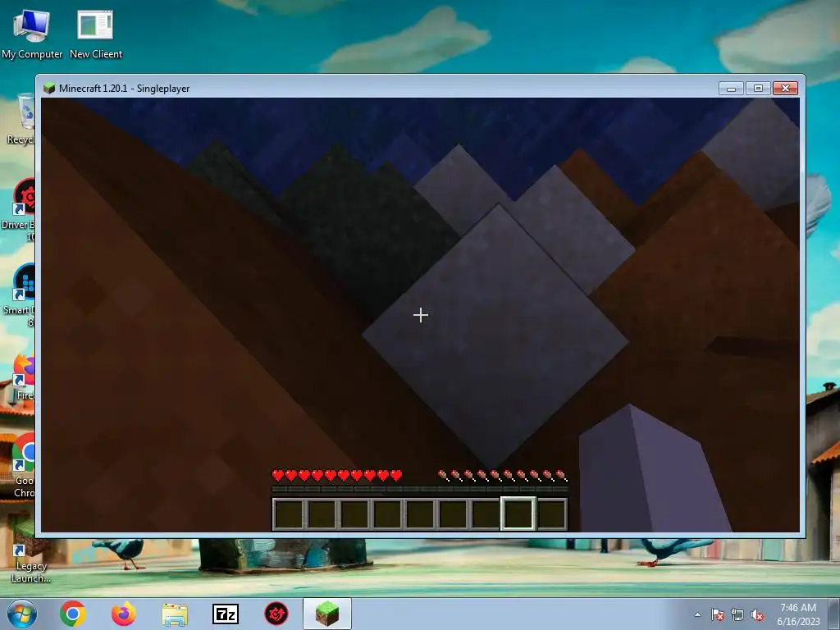Open Firefox from the taskbar
840x630 pixels.
click(124, 614)
